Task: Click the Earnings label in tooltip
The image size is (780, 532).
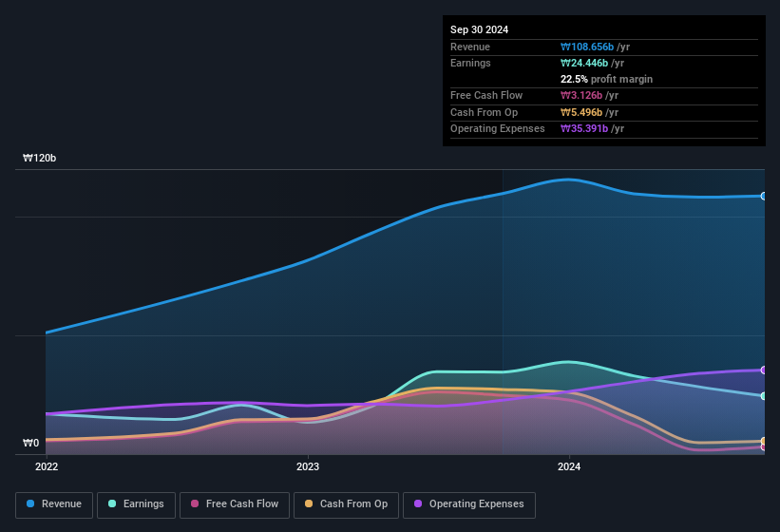Action: click(470, 63)
